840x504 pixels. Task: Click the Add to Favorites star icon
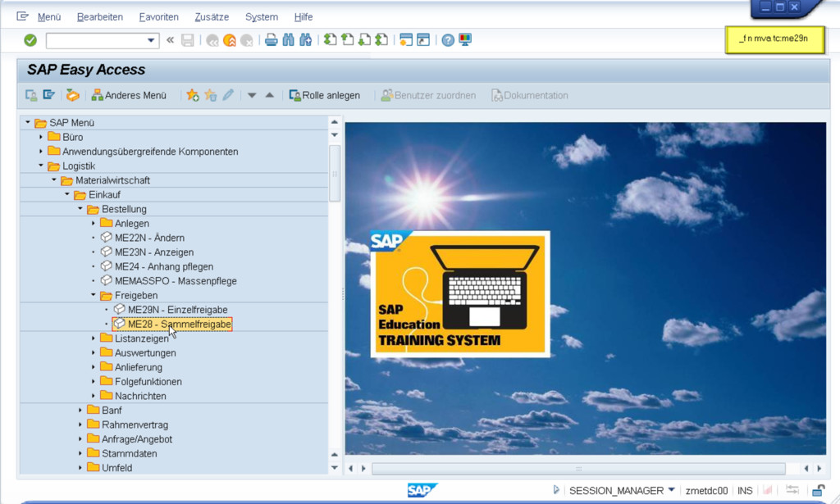coord(193,95)
